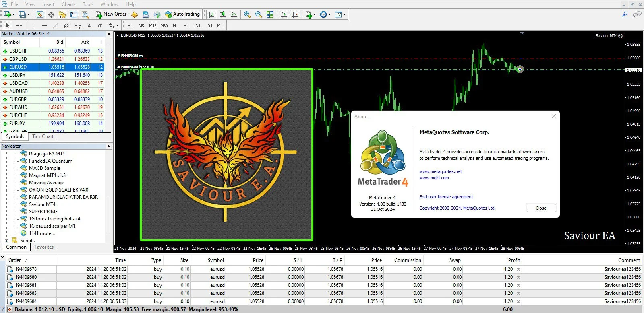Toggle the AutoTrading button
Screen dimensions: 644x313
pos(182,14)
